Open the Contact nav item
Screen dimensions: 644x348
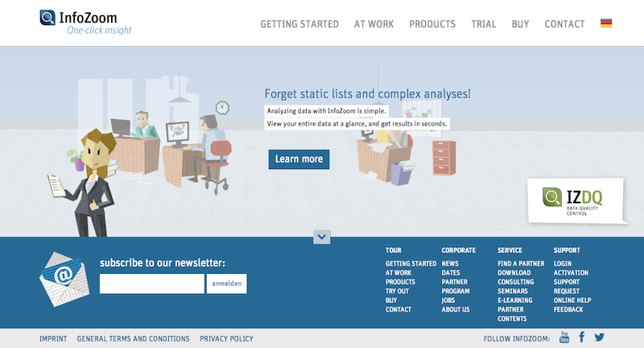tap(564, 24)
